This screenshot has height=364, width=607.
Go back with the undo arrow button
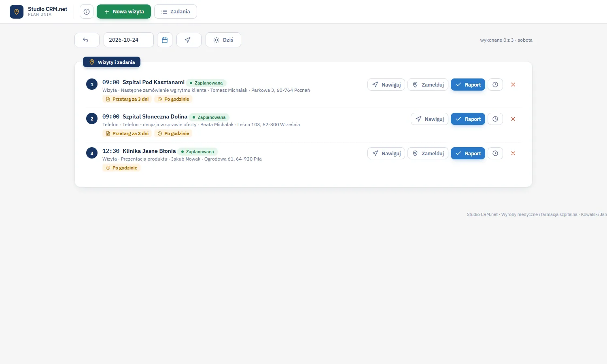point(87,40)
